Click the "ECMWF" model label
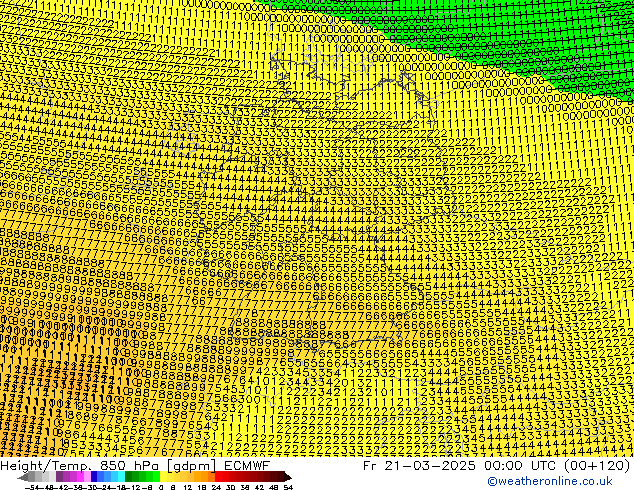The height and width of the screenshot is (490, 634). click(x=247, y=466)
